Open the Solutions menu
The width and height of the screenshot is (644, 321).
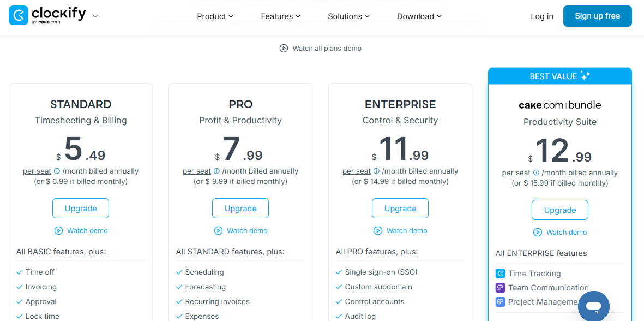(348, 16)
